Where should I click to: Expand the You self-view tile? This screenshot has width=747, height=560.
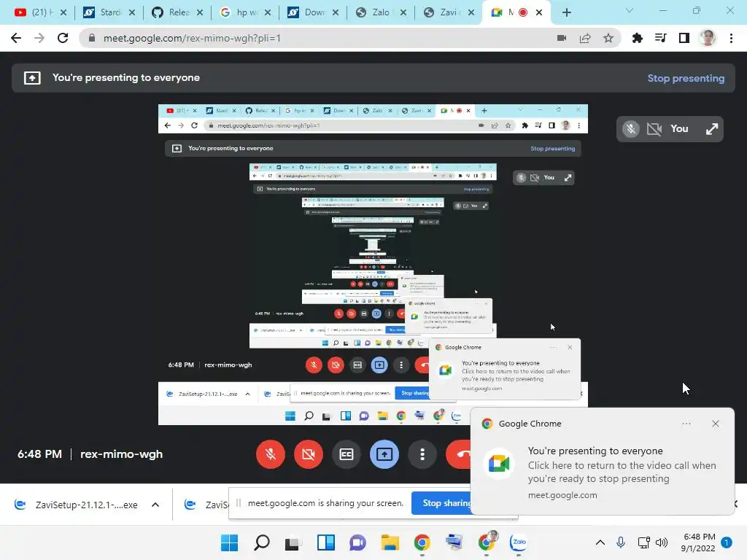[712, 129]
